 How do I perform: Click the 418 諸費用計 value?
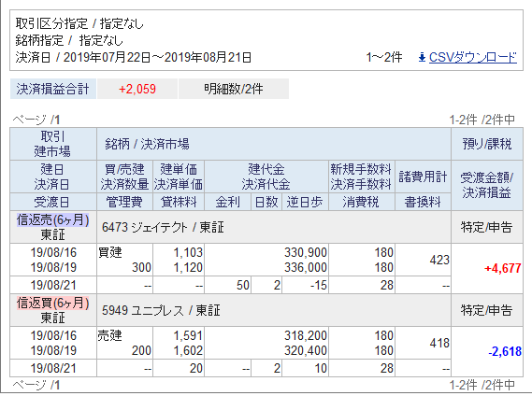(x=439, y=343)
